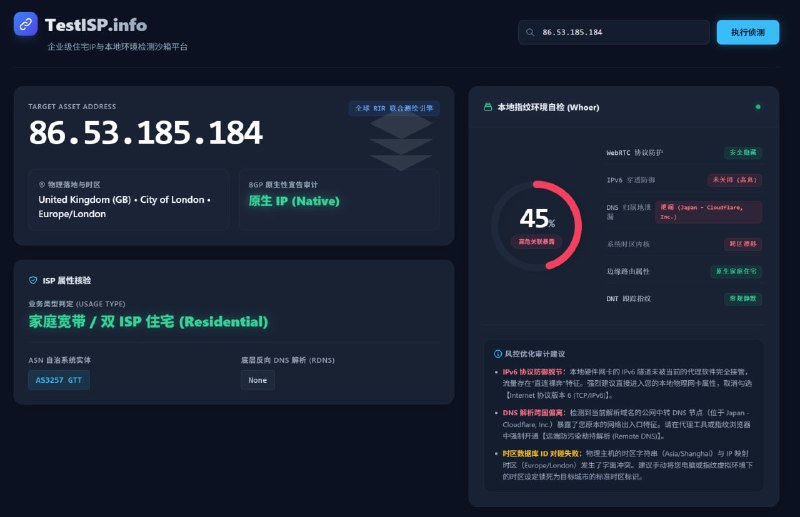Click the TestISP.info chain-link logo icon

pyautogui.click(x=26, y=24)
